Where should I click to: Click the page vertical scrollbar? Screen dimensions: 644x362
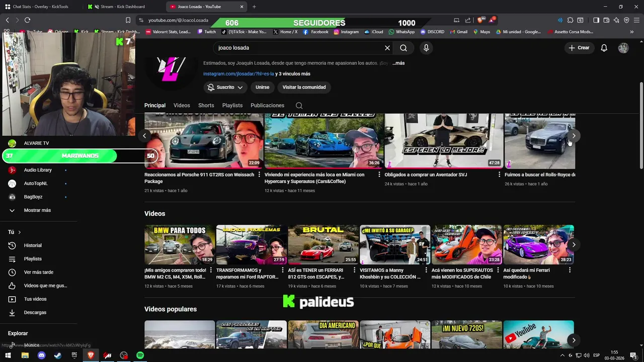pos(641,126)
